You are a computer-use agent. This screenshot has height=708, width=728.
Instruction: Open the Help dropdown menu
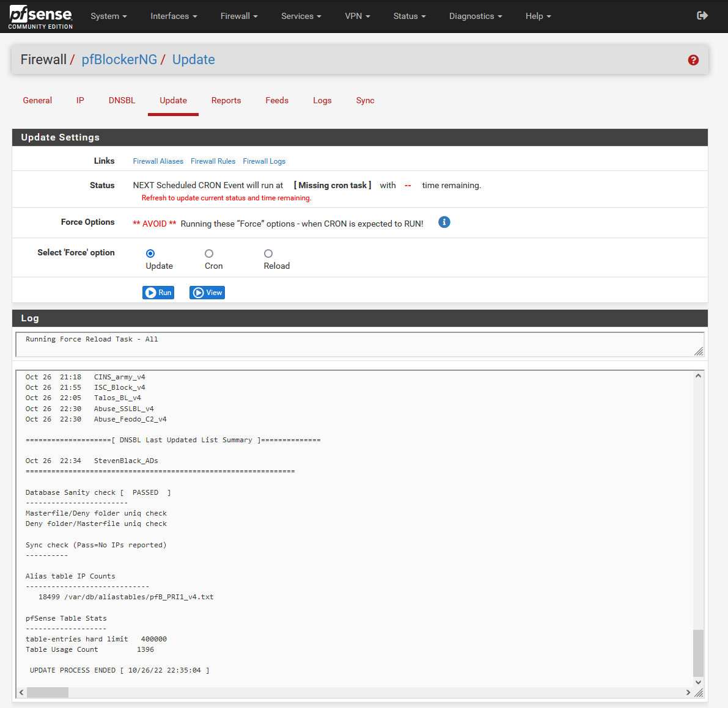coord(538,16)
